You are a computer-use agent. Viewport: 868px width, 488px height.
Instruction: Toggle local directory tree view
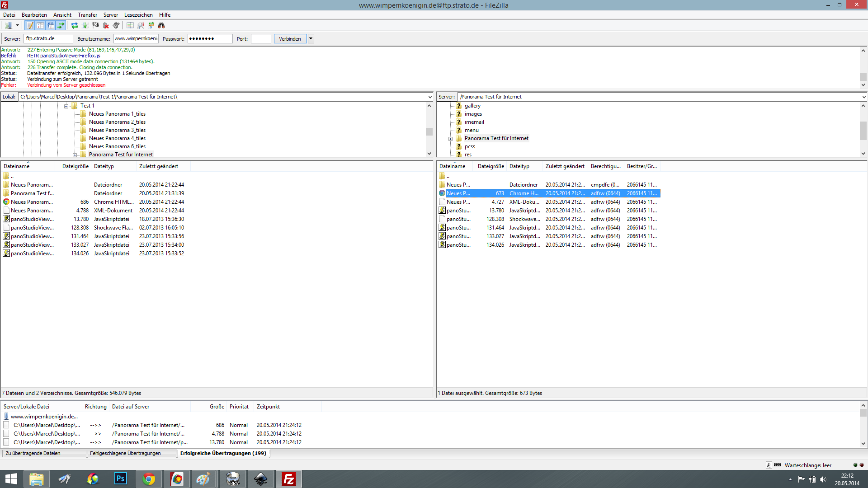coord(40,26)
